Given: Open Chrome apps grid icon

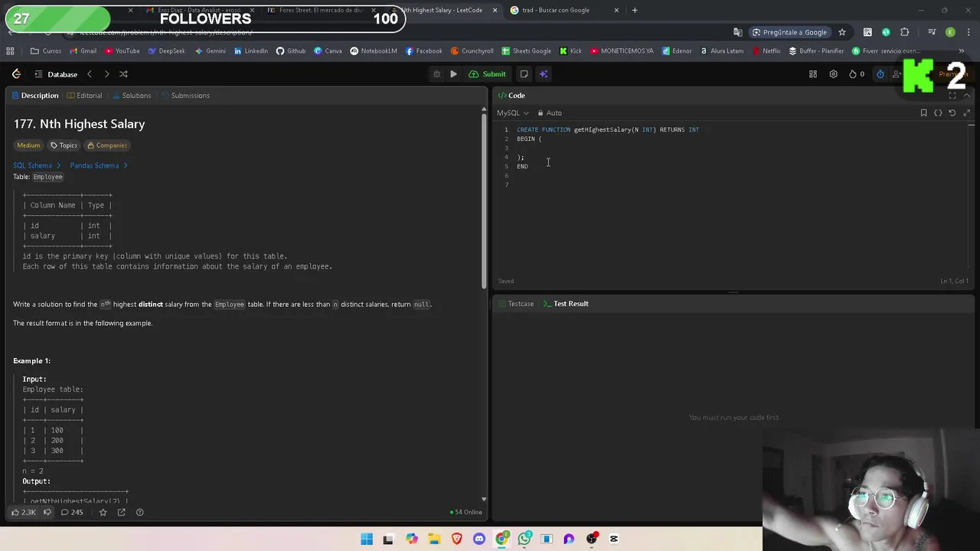Looking at the screenshot, I should pyautogui.click(x=10, y=51).
